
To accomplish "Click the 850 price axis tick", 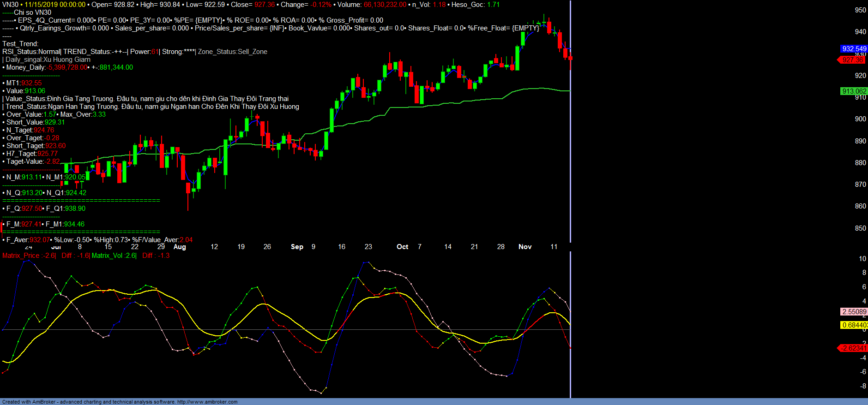I will tap(860, 228).
